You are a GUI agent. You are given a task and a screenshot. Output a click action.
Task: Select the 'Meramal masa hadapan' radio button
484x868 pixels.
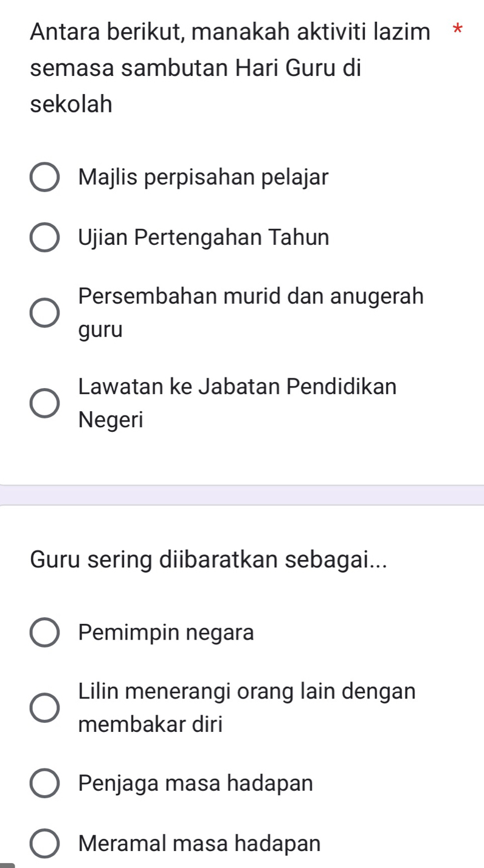pyautogui.click(x=45, y=843)
